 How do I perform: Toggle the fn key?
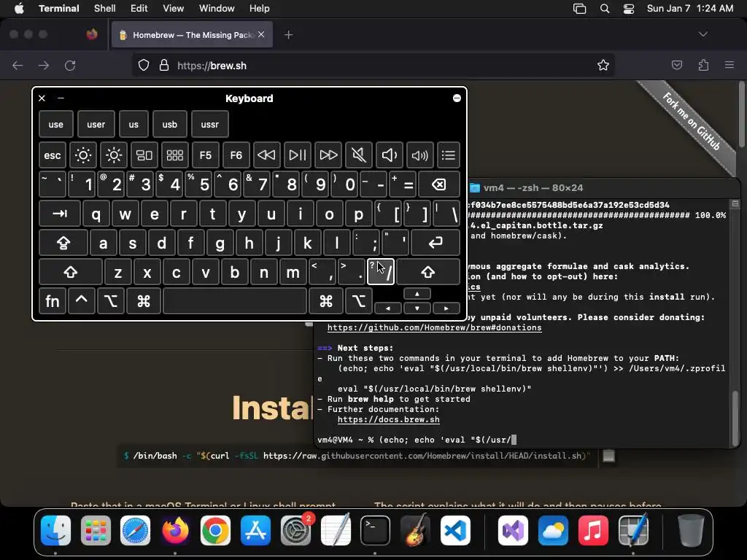pyautogui.click(x=52, y=301)
